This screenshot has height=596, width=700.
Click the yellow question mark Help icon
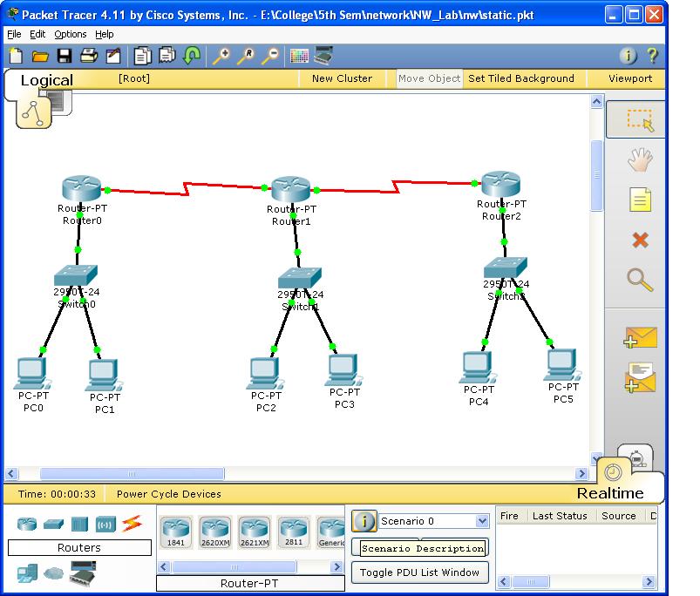652,56
